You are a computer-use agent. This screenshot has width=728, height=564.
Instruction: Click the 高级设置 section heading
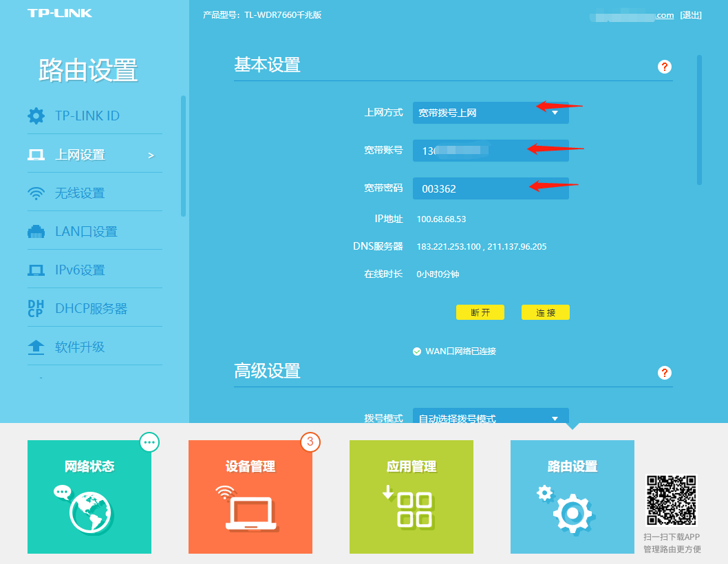267,371
